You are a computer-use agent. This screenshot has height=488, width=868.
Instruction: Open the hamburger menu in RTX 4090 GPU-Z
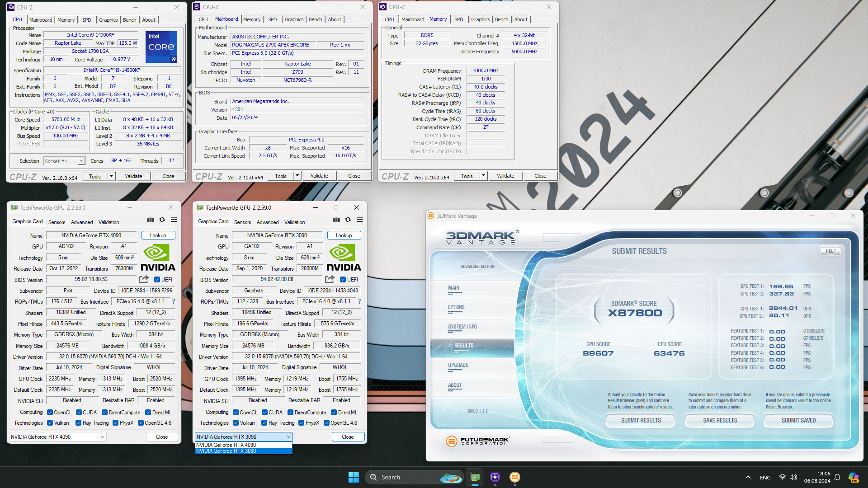[174, 220]
